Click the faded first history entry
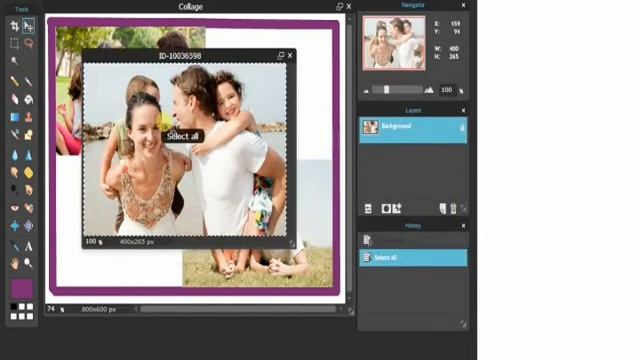This screenshot has width=640, height=360. [413, 240]
